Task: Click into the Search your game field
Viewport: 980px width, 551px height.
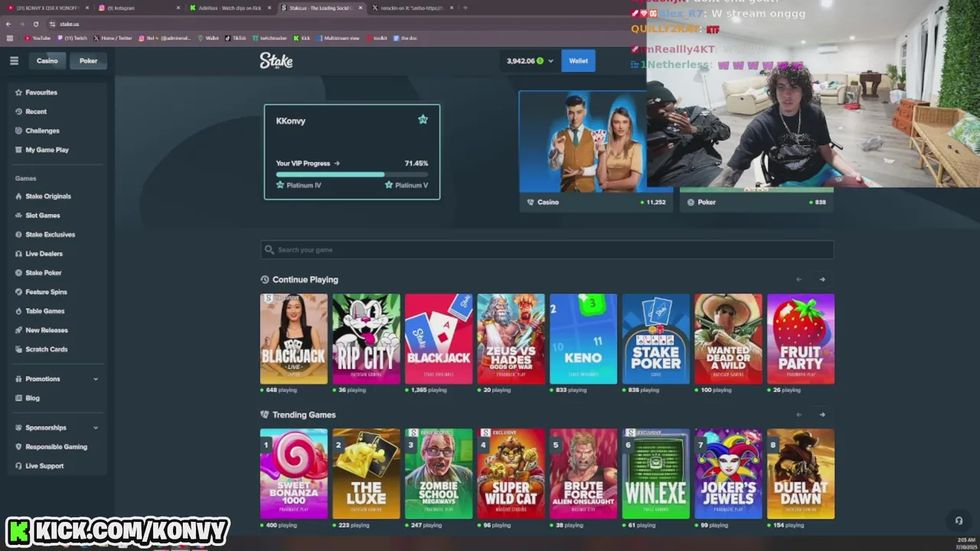Action: point(547,249)
